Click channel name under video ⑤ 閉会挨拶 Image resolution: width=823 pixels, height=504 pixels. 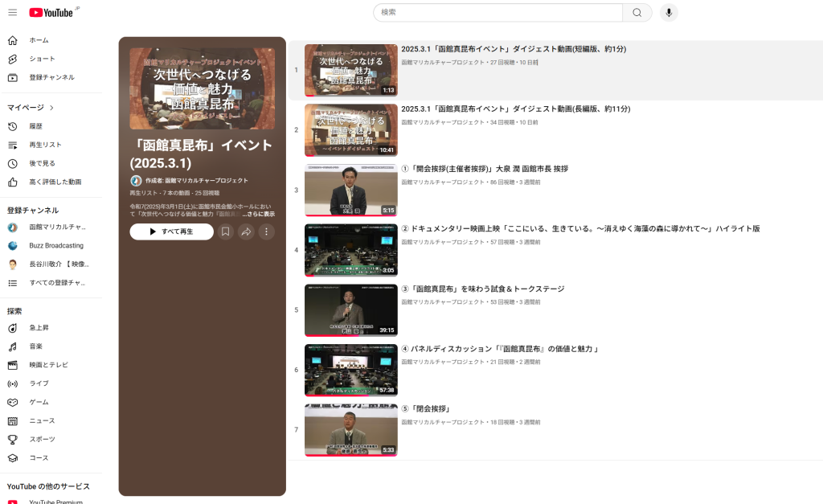[x=443, y=423]
